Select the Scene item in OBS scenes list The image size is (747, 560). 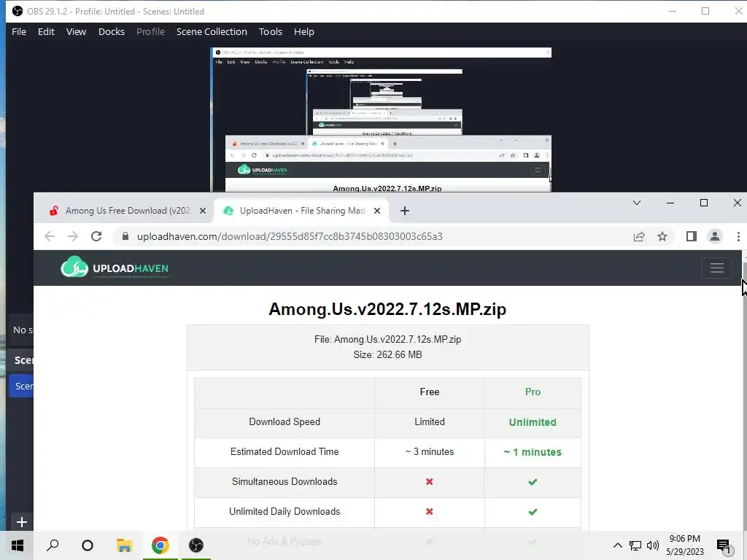point(21,386)
